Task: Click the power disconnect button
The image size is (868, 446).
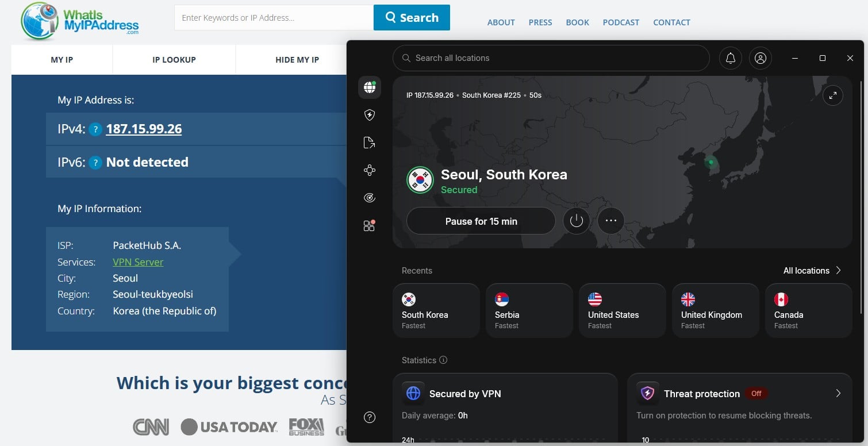Action: [577, 221]
